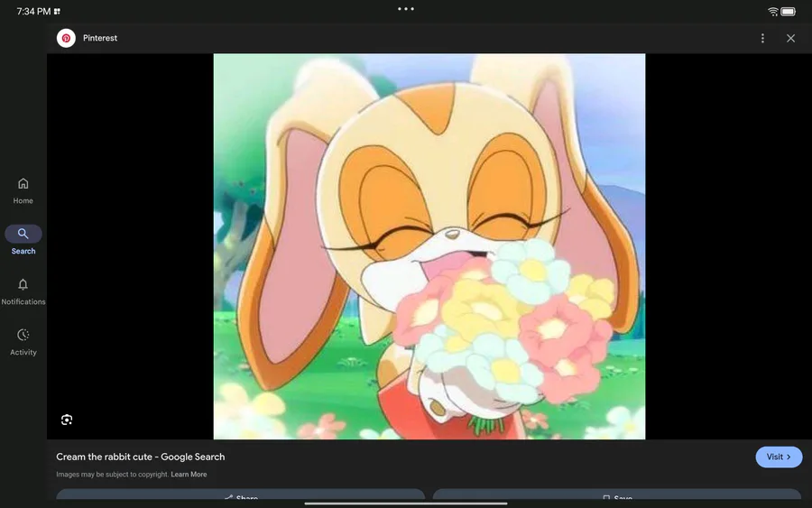Tap the battery status icon

788,12
